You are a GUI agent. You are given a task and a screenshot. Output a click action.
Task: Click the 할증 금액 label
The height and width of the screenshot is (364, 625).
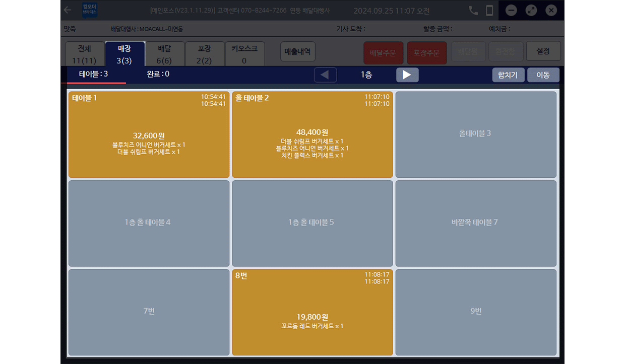pos(438,29)
